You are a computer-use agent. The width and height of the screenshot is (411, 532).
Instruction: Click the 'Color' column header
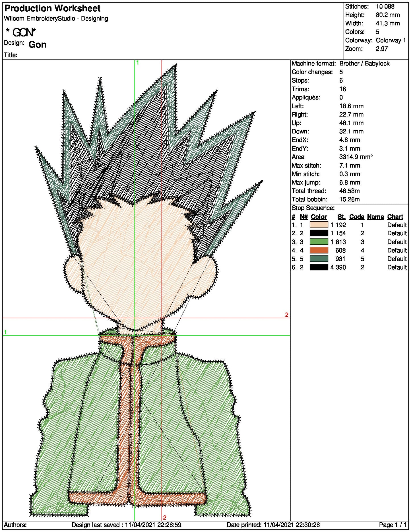tap(319, 217)
